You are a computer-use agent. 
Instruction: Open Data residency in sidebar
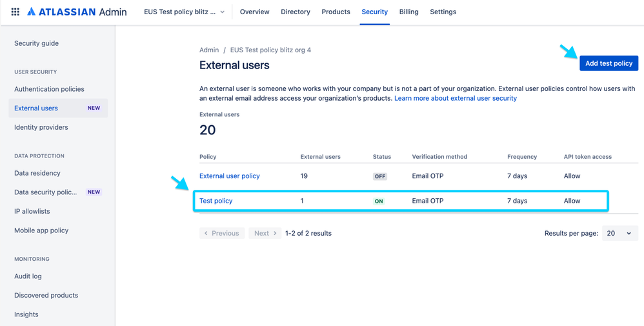[37, 173]
